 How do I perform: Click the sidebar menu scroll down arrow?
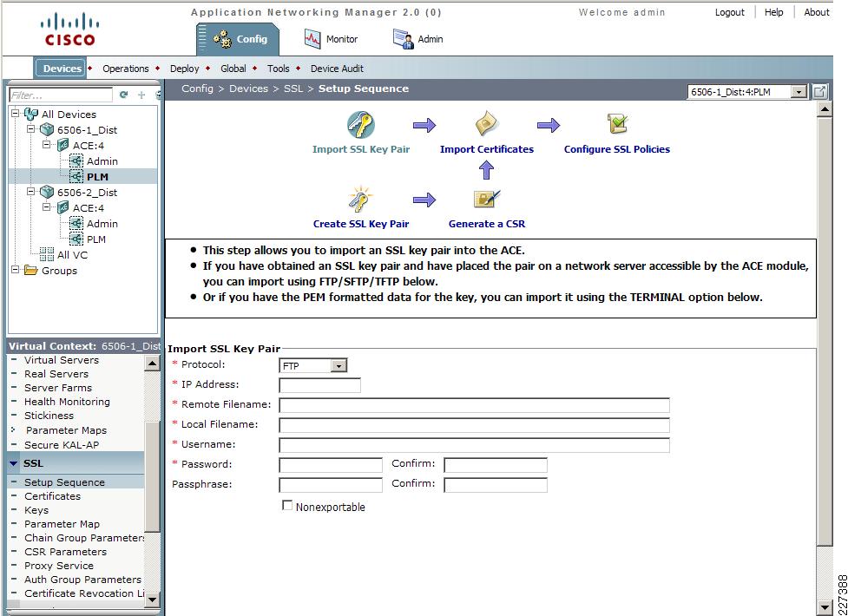click(x=153, y=598)
